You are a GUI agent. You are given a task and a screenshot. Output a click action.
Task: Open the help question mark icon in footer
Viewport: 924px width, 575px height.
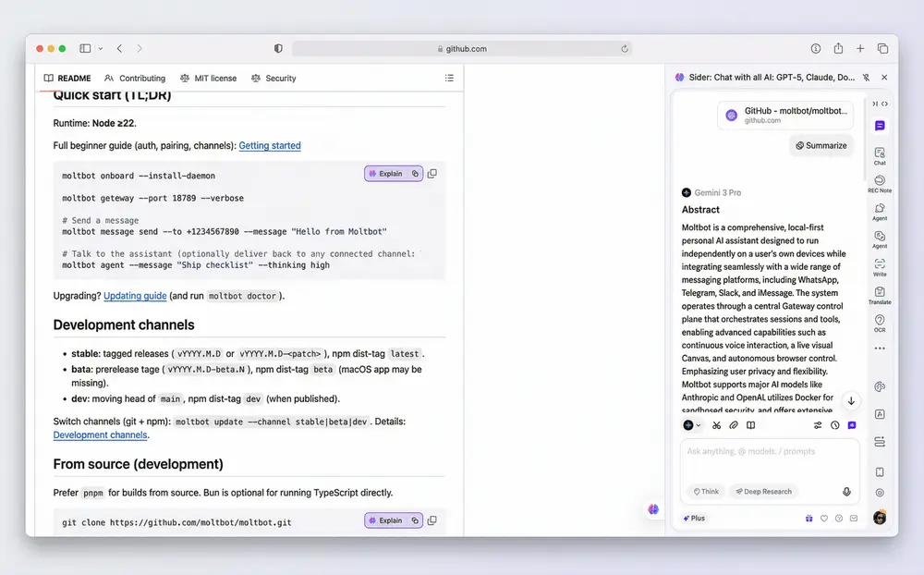[x=839, y=519]
